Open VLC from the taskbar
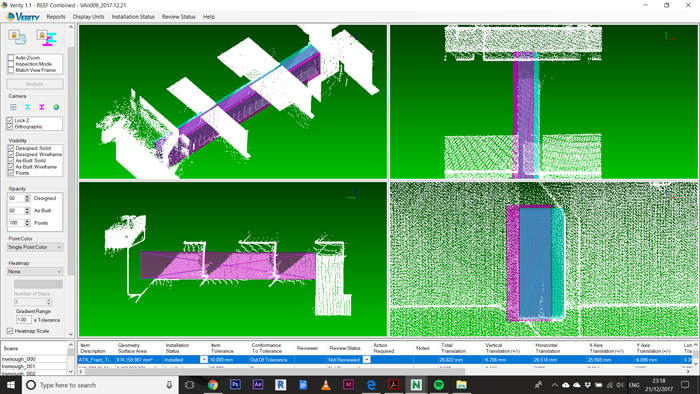 [x=326, y=385]
